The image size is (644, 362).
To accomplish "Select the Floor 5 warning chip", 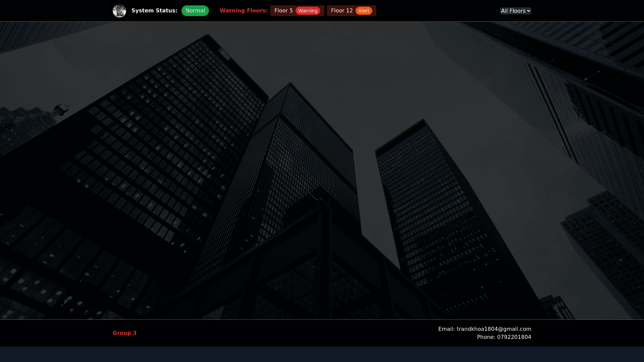I will coord(297,11).
